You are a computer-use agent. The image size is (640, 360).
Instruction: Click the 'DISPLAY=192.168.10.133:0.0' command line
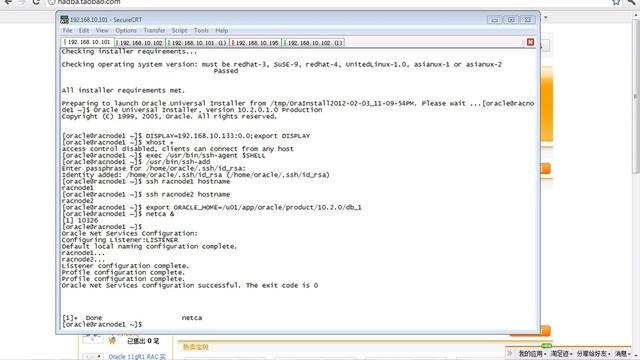[x=186, y=136]
